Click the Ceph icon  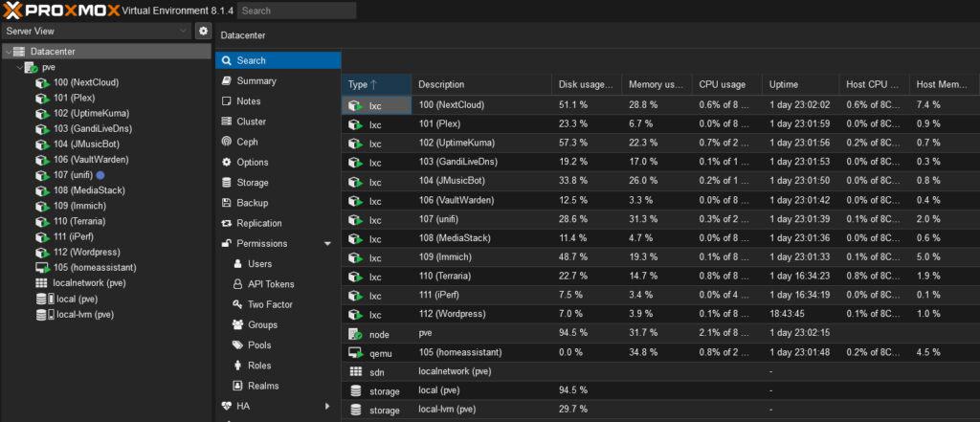(x=226, y=142)
